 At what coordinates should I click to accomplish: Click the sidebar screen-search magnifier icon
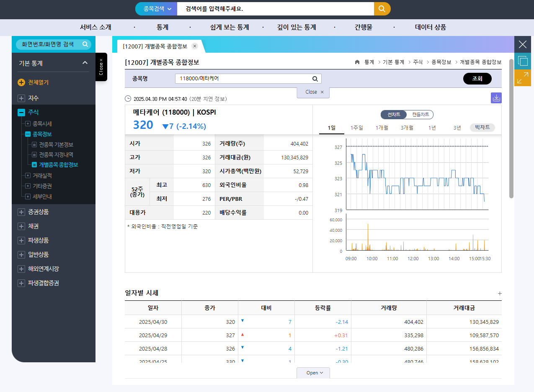click(85, 44)
